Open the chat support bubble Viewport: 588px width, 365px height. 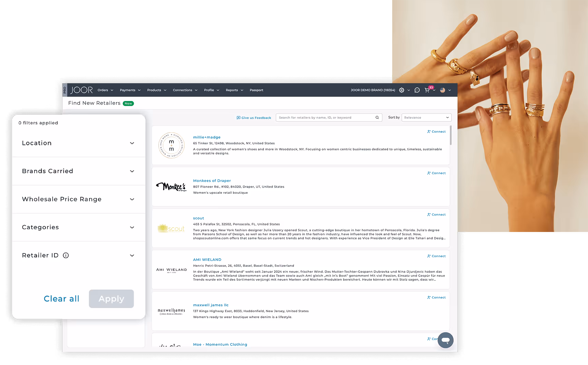point(445,340)
